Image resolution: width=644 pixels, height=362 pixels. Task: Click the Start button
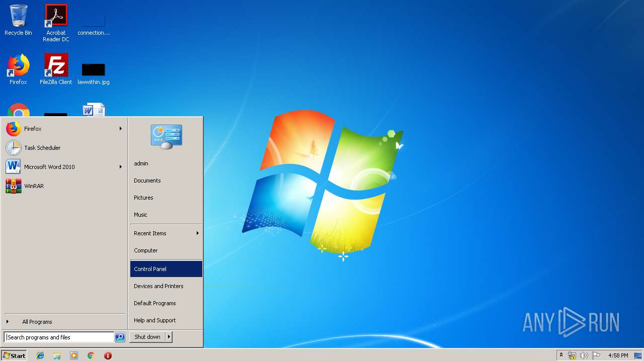14,355
